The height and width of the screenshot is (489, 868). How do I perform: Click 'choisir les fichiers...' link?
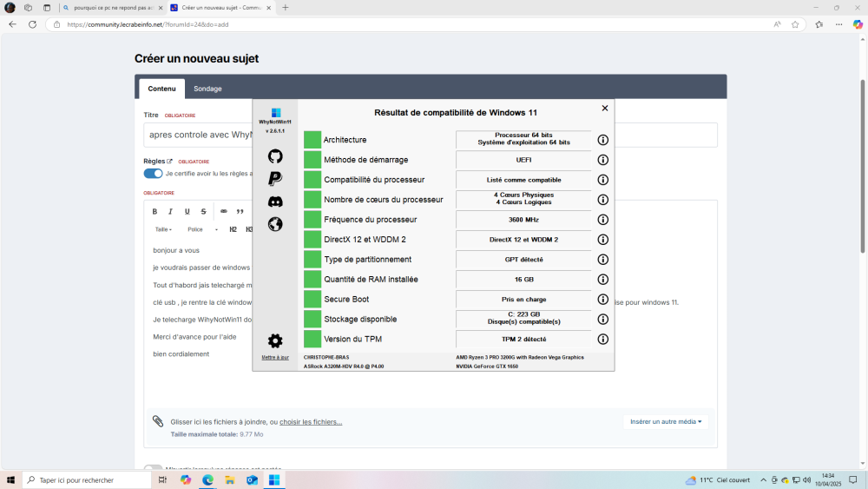pyautogui.click(x=311, y=422)
